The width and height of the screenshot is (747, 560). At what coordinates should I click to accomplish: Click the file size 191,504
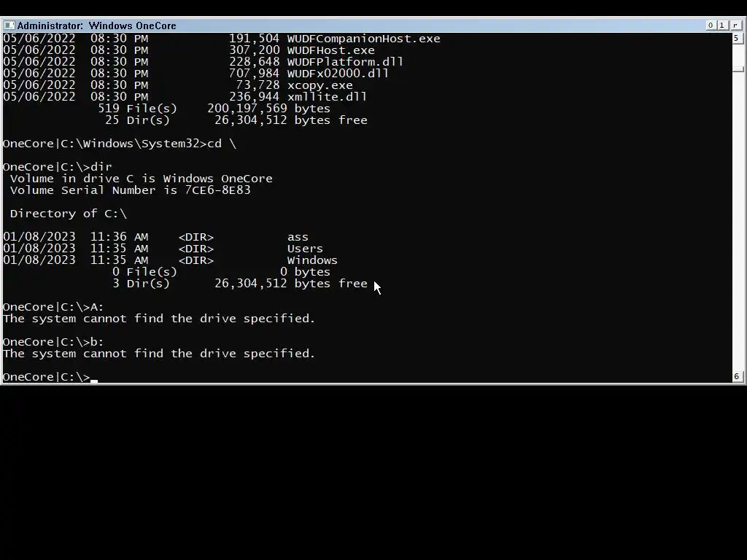click(x=254, y=39)
